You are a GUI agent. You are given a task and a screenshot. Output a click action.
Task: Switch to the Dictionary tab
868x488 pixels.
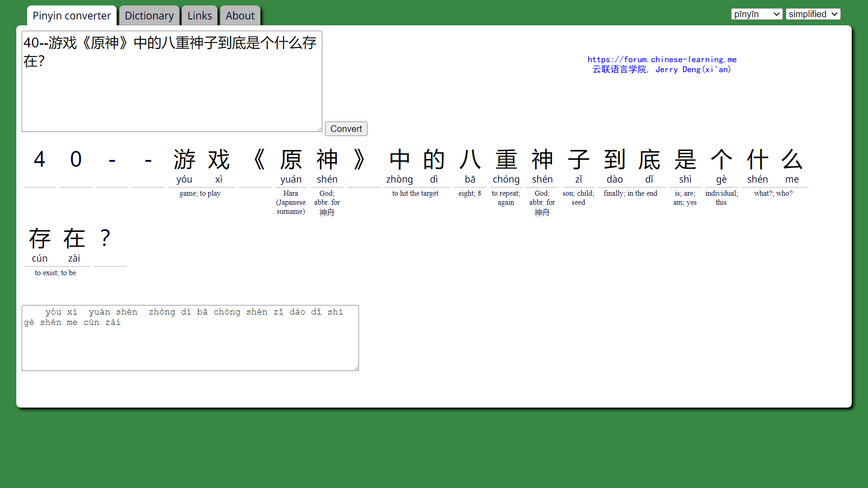pos(149,16)
